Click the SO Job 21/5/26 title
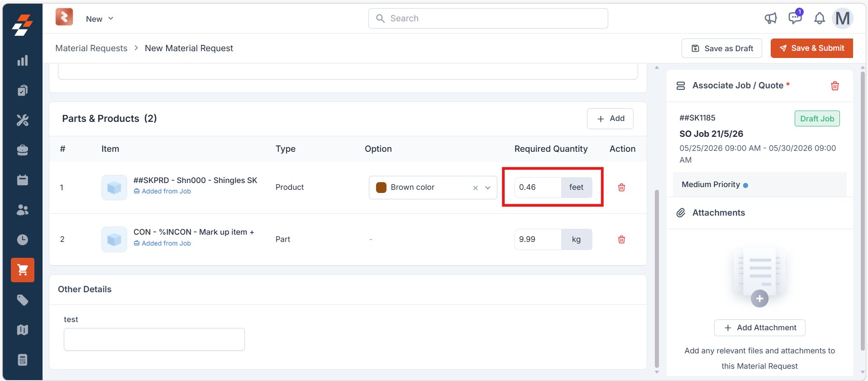 click(x=711, y=134)
